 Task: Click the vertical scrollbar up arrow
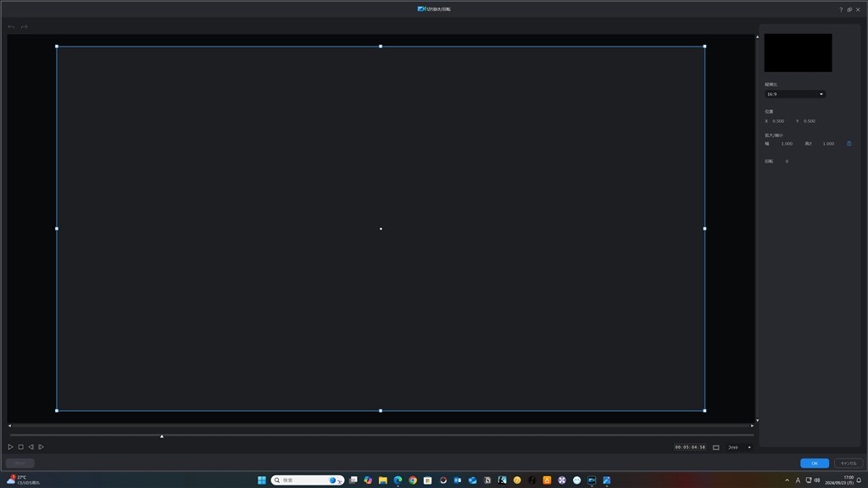click(757, 37)
